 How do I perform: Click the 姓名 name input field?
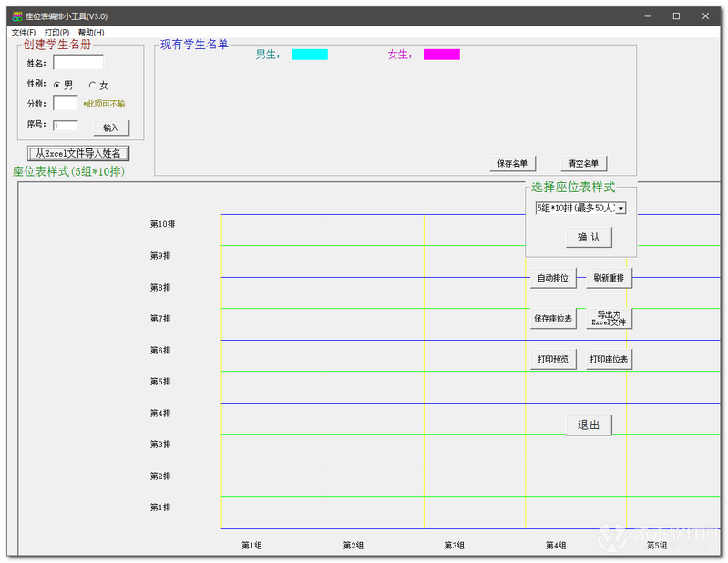coord(78,62)
